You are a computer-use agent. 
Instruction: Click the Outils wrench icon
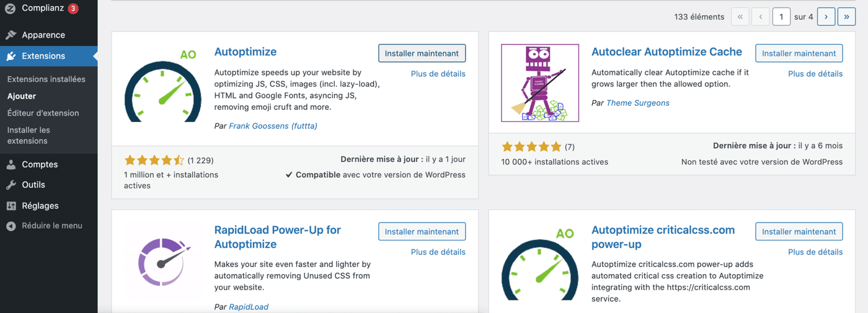(x=11, y=185)
